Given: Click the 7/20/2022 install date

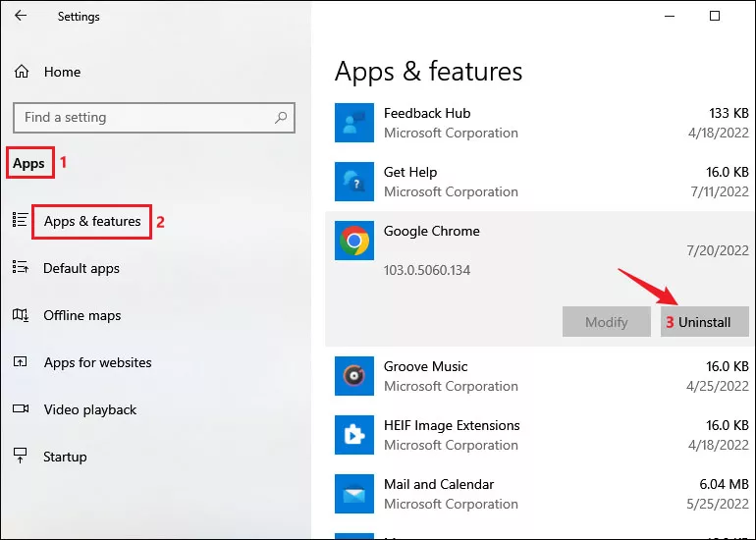Looking at the screenshot, I should pos(718,250).
